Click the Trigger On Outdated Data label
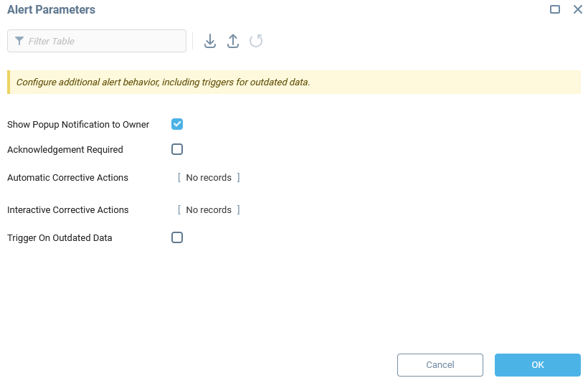Screen dimensions: 588x383 [x=60, y=238]
